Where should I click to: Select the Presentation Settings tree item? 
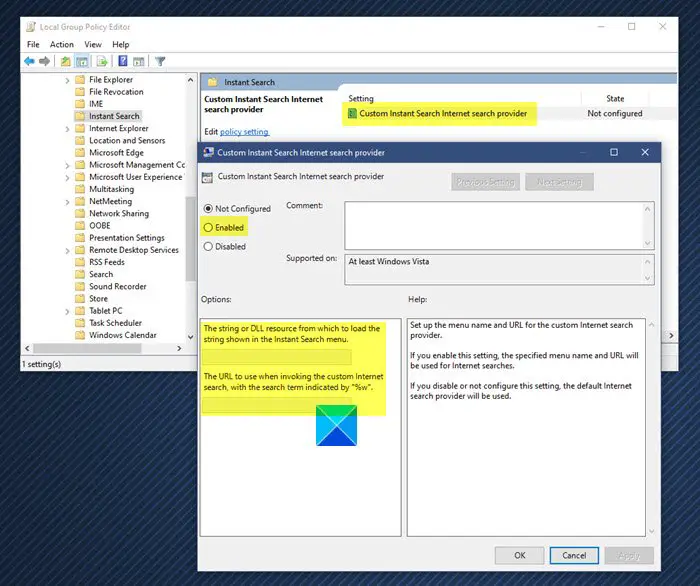[x=127, y=238]
